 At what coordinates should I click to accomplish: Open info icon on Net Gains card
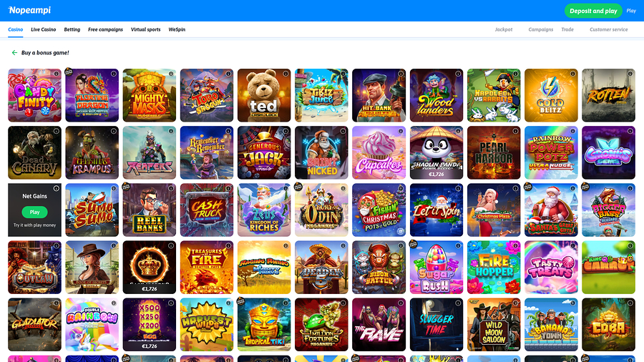(x=56, y=188)
